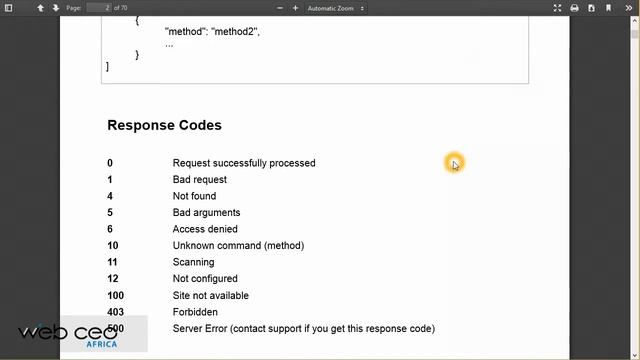Image resolution: width=640 pixels, height=360 pixels.
Task: Zoom in with the plus icon
Action: coord(295,8)
